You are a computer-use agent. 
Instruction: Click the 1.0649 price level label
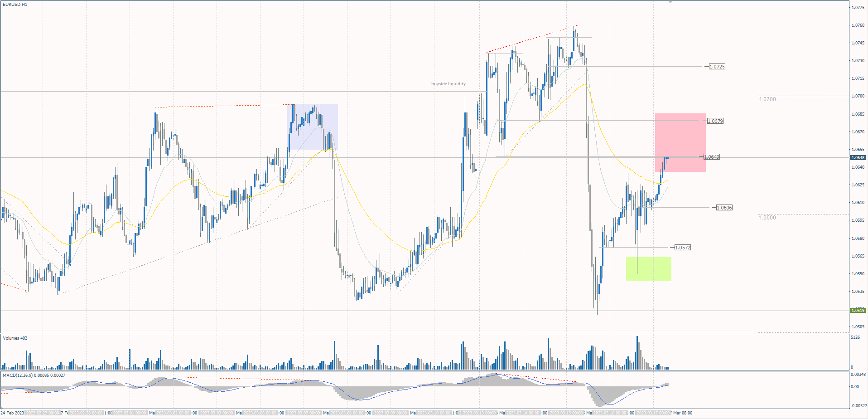pyautogui.click(x=711, y=157)
